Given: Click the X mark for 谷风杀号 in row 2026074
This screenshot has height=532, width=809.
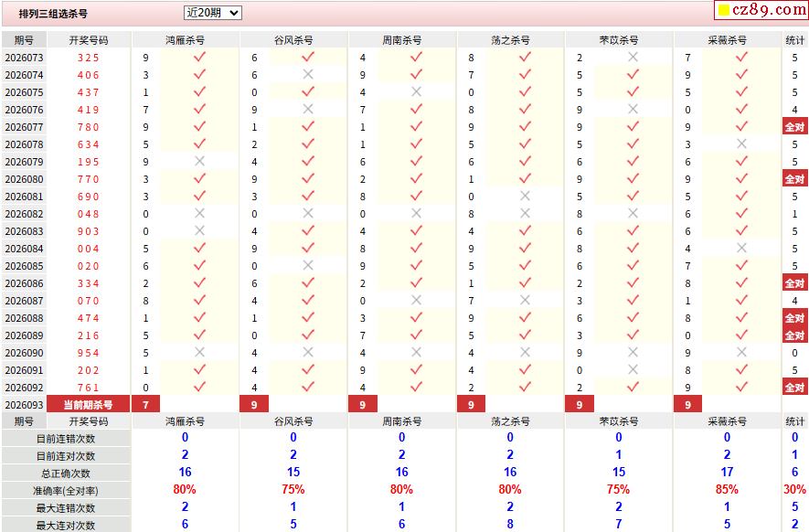Looking at the screenshot, I should [x=308, y=74].
